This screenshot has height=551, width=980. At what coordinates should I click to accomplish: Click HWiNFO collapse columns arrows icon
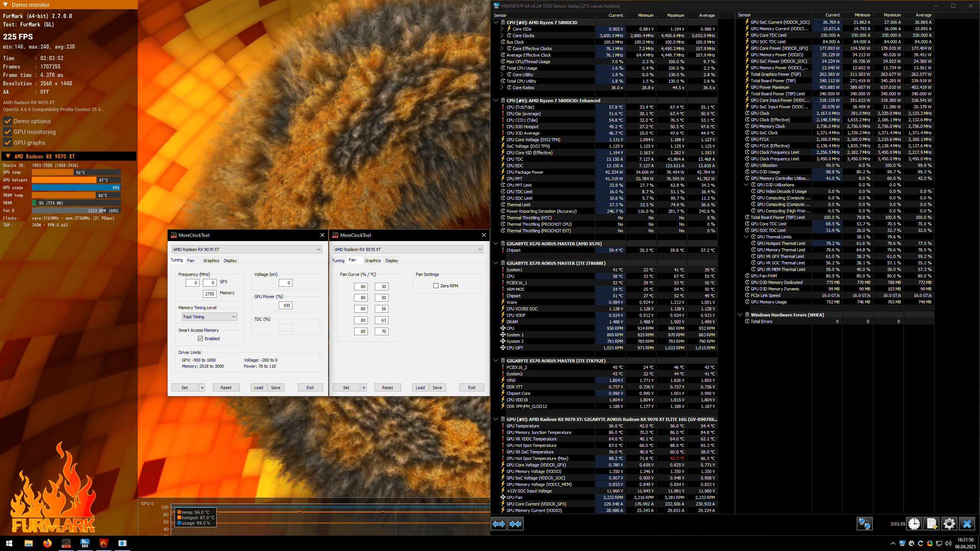515,524
